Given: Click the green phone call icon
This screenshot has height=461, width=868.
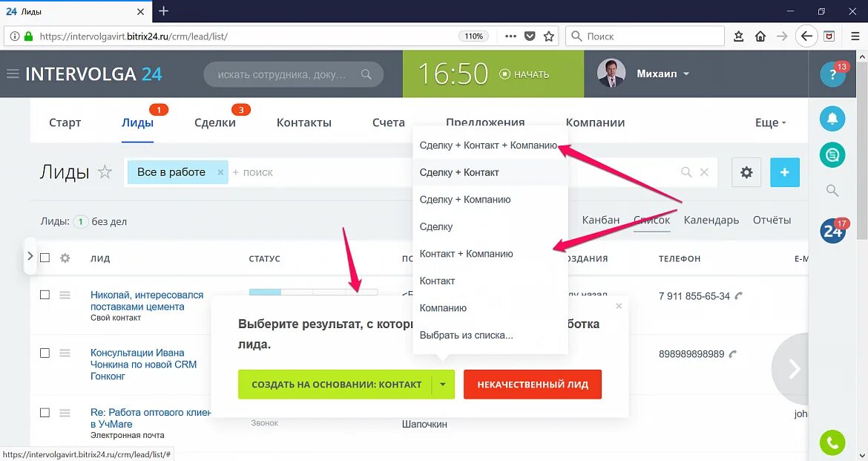Looking at the screenshot, I should click(x=832, y=442).
